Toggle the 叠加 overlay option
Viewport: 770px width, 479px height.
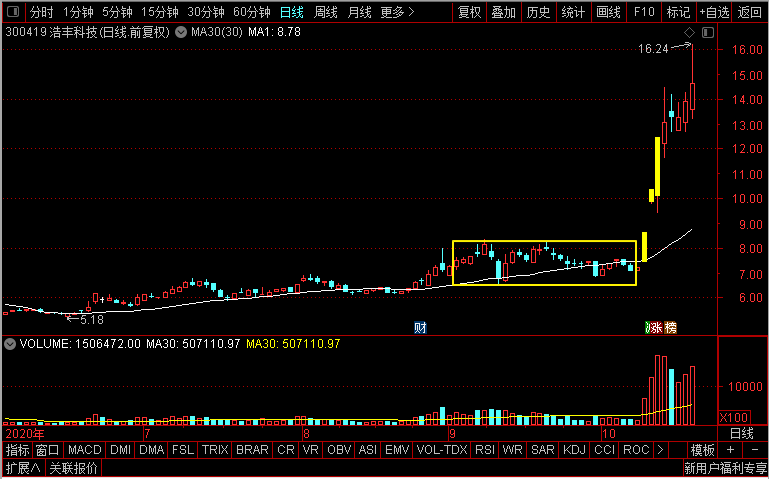point(503,13)
